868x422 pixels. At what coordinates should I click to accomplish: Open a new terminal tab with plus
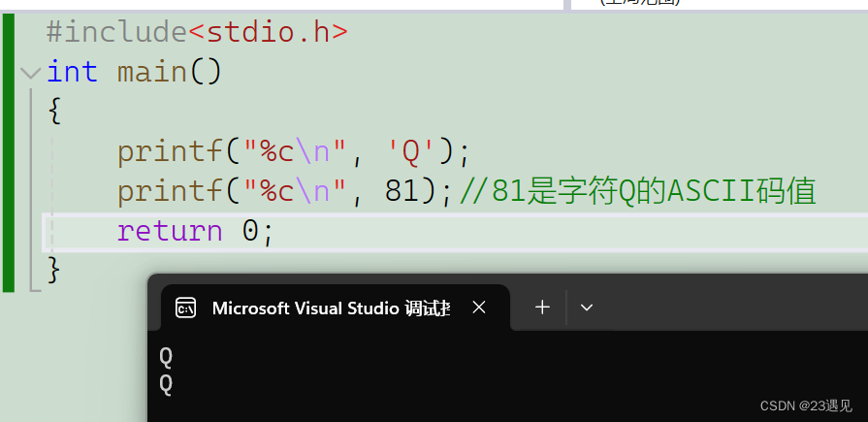542,308
